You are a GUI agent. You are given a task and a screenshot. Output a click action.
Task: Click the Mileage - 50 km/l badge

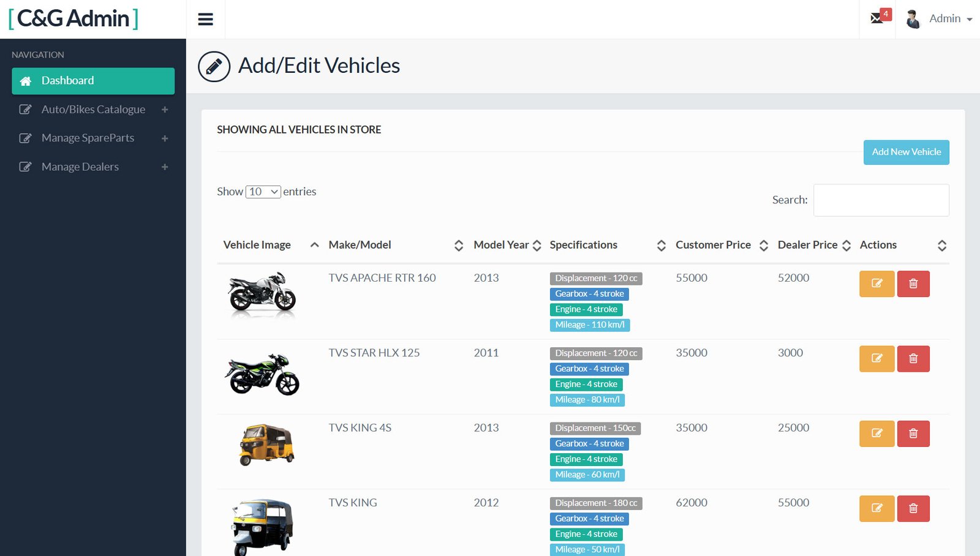pyautogui.click(x=587, y=550)
